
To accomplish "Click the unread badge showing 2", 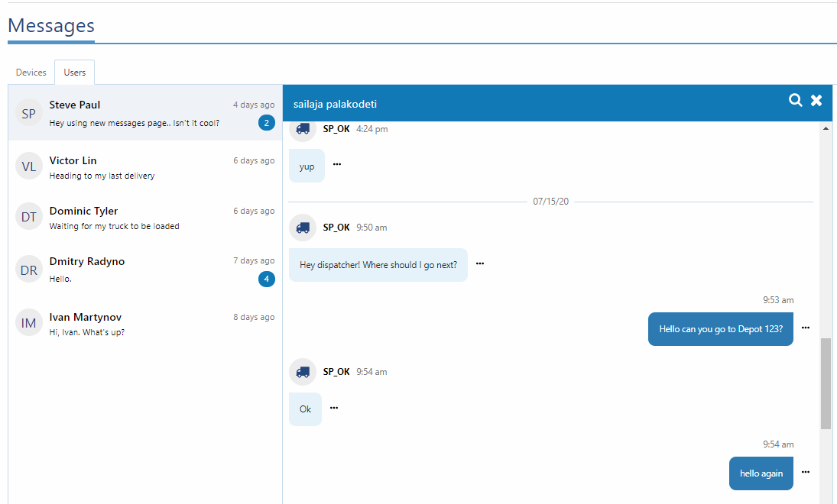I will 267,122.
